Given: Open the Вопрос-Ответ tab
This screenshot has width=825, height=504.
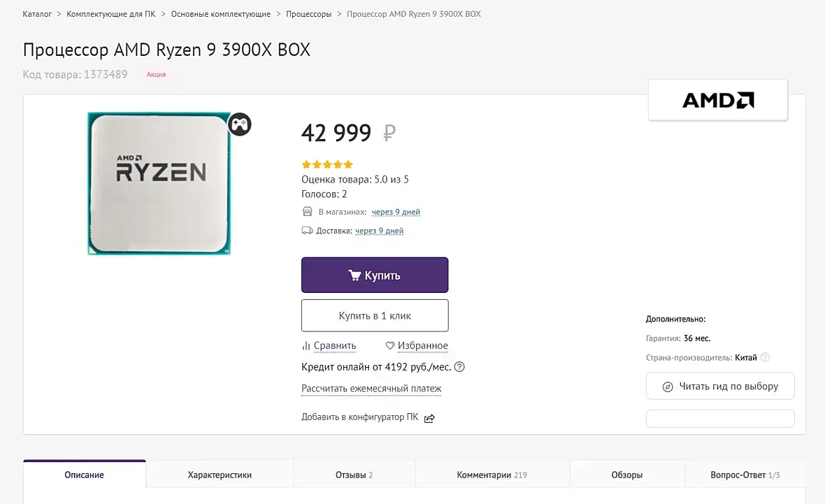Looking at the screenshot, I should [x=745, y=475].
